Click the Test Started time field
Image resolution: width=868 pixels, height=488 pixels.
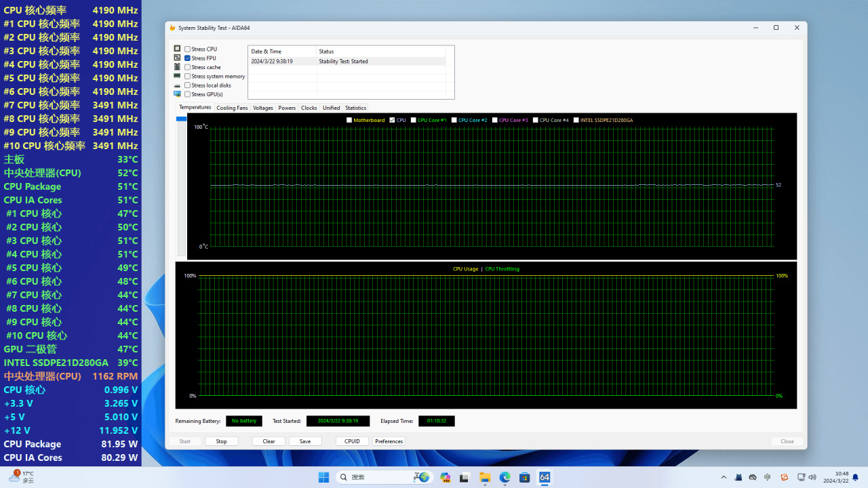click(x=338, y=421)
